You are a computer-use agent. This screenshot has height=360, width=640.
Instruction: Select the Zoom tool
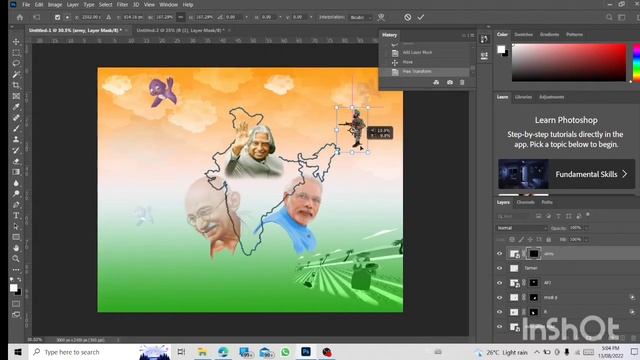(16, 259)
